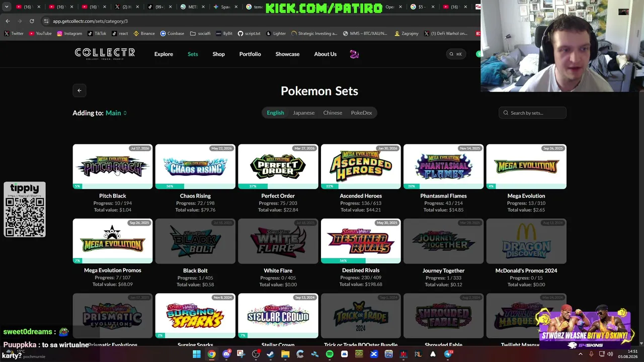Open the tab search dropdown in Chrome
Viewport: 644px width, 362px height.
7,7
